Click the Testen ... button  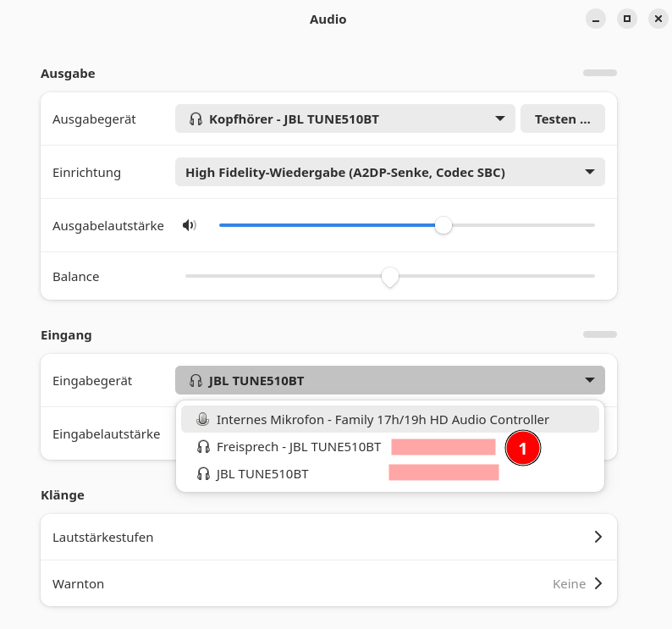point(563,119)
